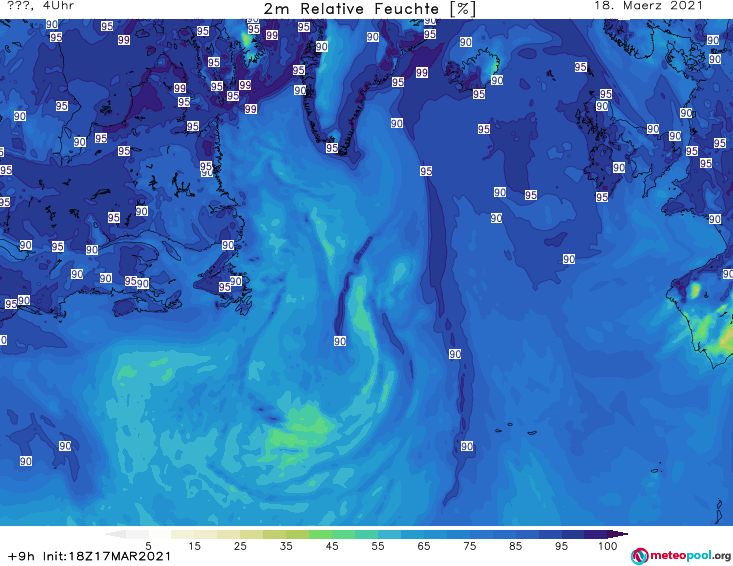Click the legend tick label '55'

pyautogui.click(x=378, y=546)
